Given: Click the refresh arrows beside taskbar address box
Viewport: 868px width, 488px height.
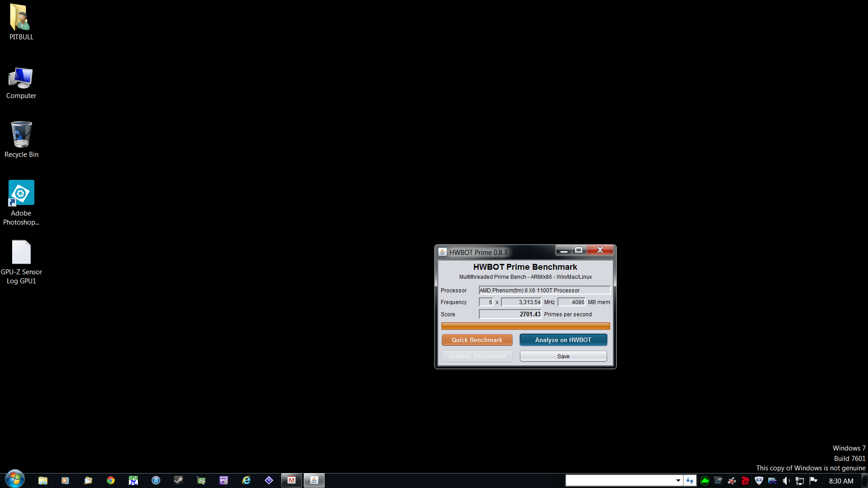Looking at the screenshot, I should tap(690, 481).
